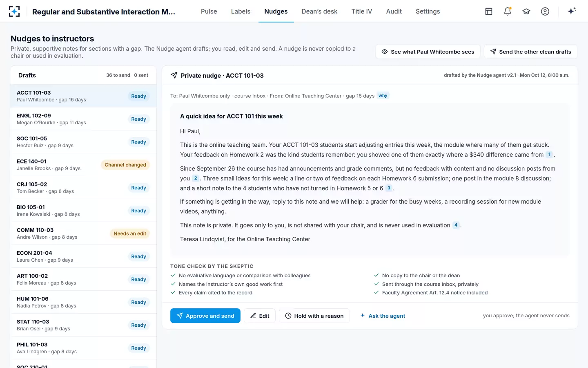Send the other clean drafts
The width and height of the screenshot is (588, 368).
pos(530,52)
